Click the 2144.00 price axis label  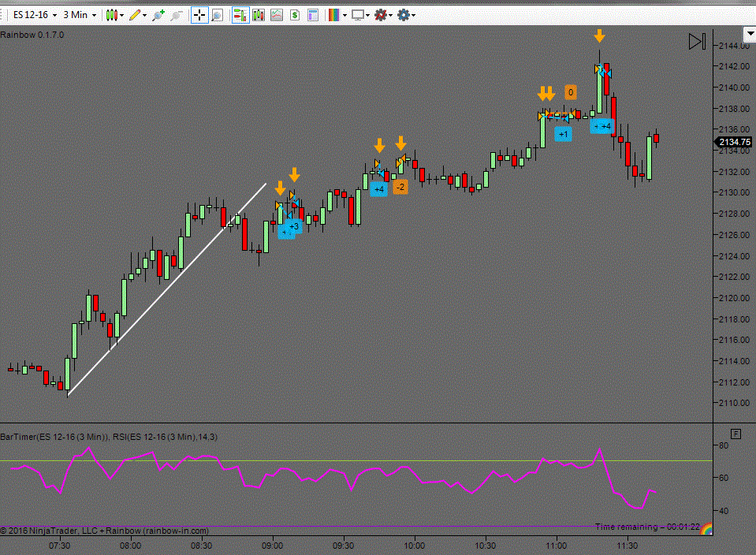734,46
